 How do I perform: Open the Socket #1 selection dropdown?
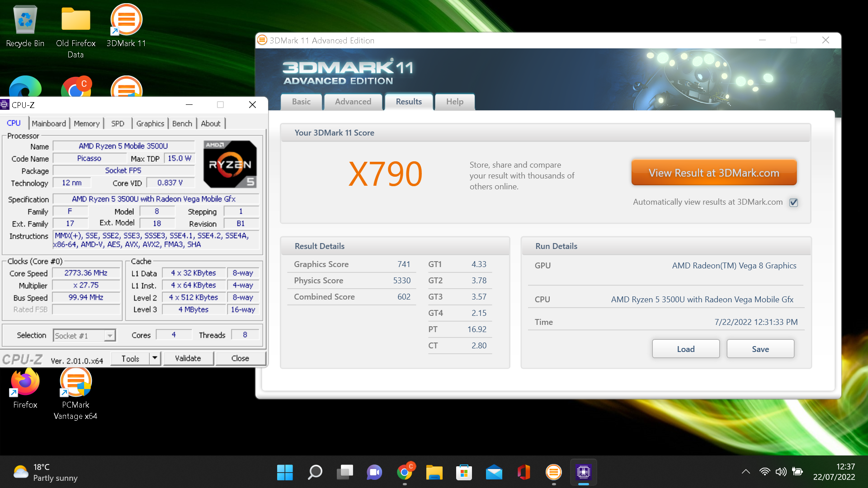point(84,335)
